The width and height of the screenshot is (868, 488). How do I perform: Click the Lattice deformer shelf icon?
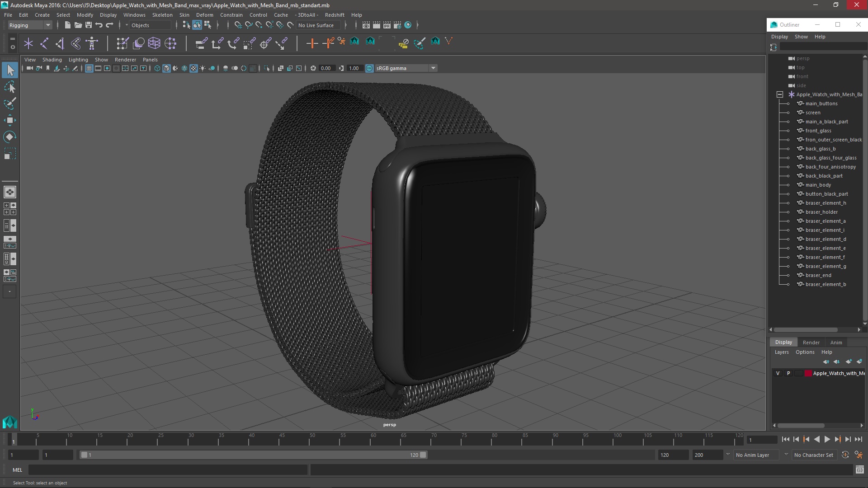coord(154,43)
